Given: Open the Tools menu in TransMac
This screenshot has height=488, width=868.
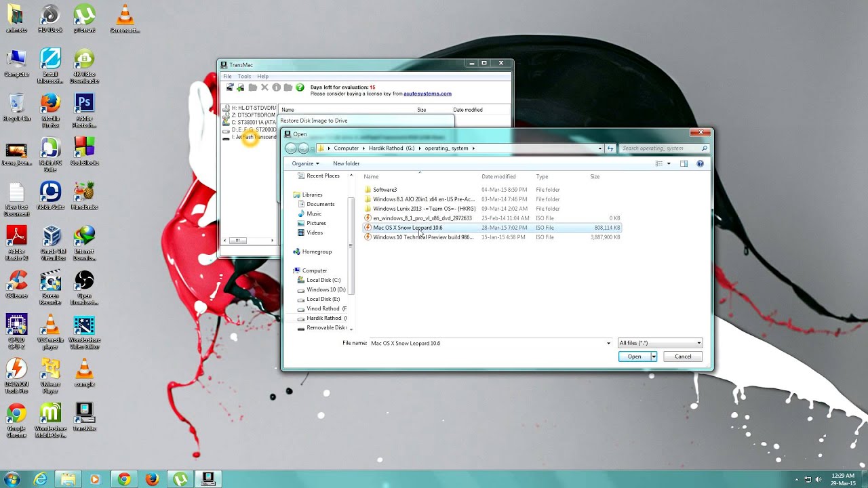Looking at the screenshot, I should [244, 76].
